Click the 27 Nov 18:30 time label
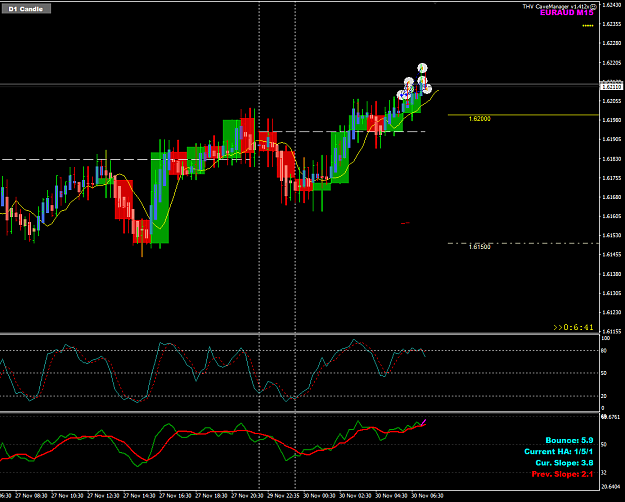Viewport: 625px width, 502px height. [211, 496]
